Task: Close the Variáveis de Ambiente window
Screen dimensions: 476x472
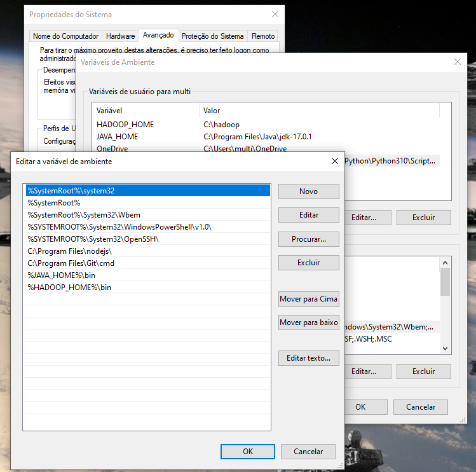Action: [458, 62]
